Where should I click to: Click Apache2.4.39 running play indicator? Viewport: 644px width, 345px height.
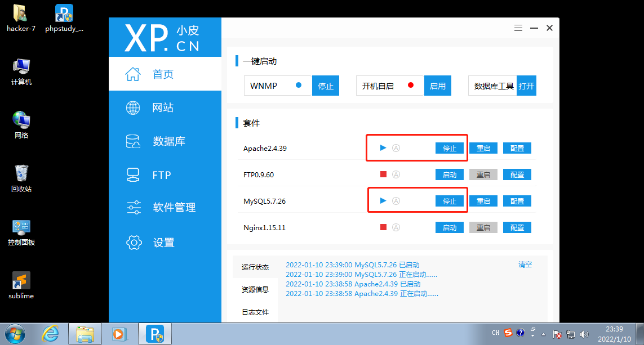point(383,147)
